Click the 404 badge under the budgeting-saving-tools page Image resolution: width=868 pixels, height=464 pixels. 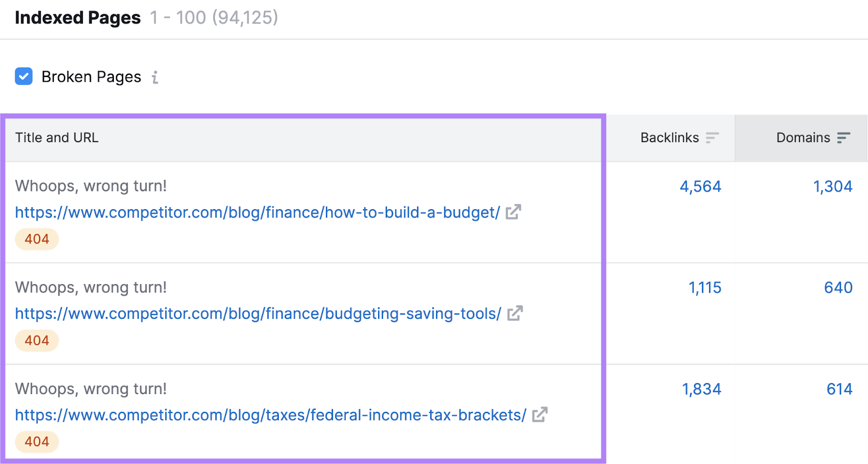[x=36, y=340]
